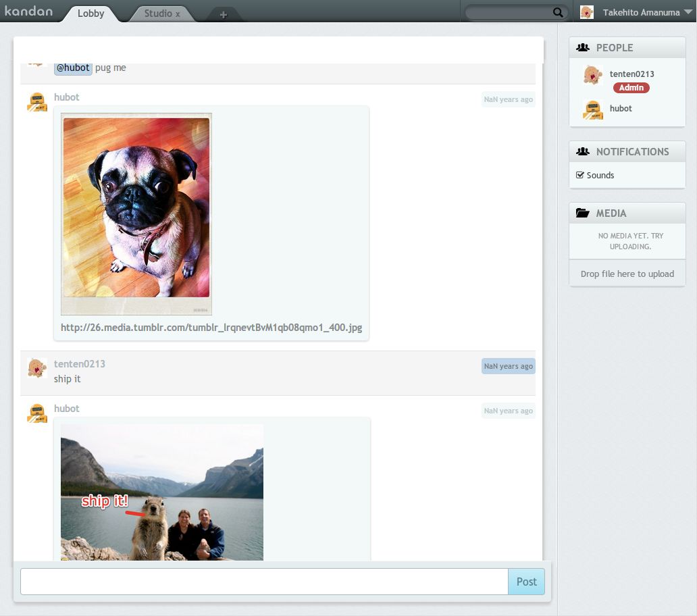The image size is (697, 616).
Task: Click the search box in the top bar
Action: pos(510,12)
